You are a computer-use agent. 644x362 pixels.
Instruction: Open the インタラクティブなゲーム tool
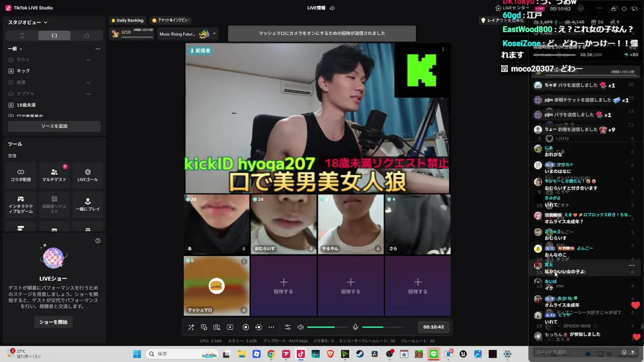click(21, 205)
